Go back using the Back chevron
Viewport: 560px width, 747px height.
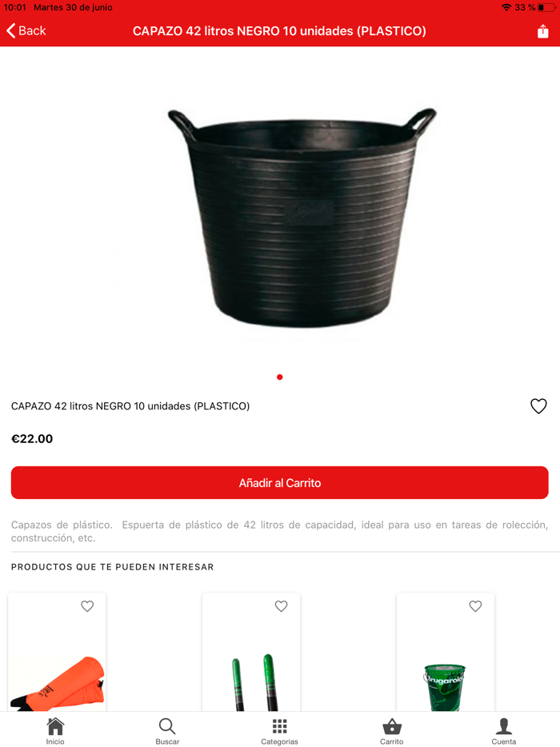pyautogui.click(x=26, y=31)
